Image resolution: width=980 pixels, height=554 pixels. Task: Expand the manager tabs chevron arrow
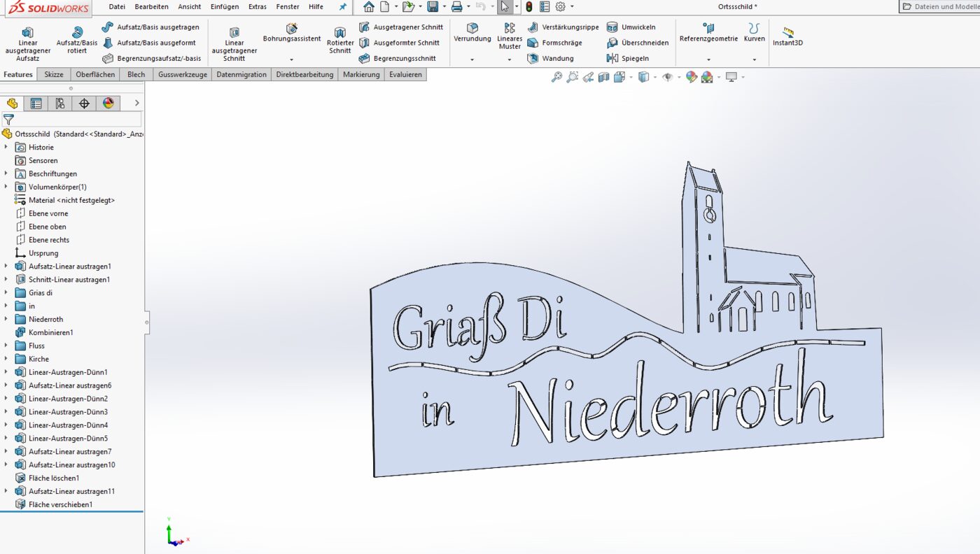point(136,104)
